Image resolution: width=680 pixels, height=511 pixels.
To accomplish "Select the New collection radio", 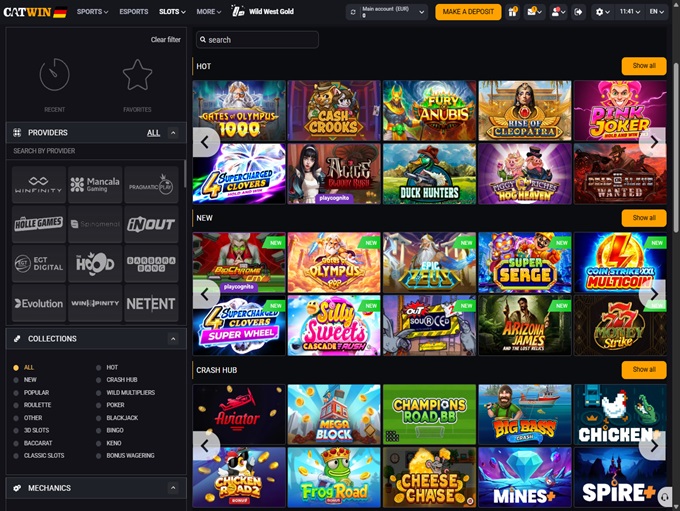I will pyautogui.click(x=16, y=380).
